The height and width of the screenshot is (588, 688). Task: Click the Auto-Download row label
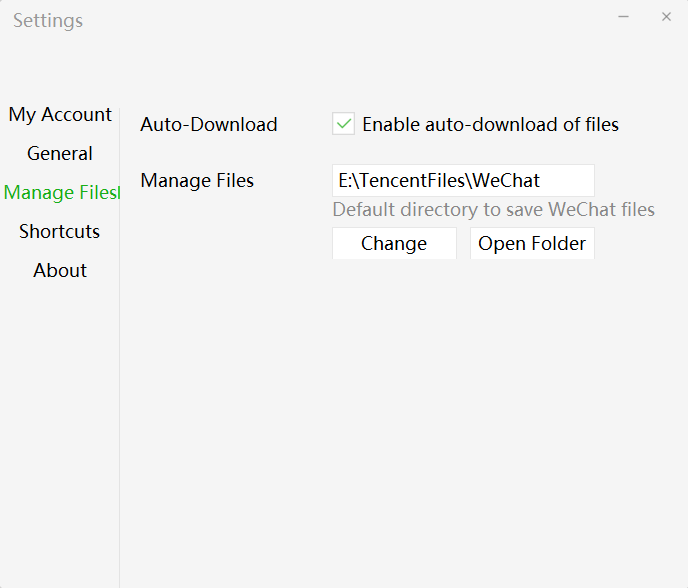[x=209, y=125]
